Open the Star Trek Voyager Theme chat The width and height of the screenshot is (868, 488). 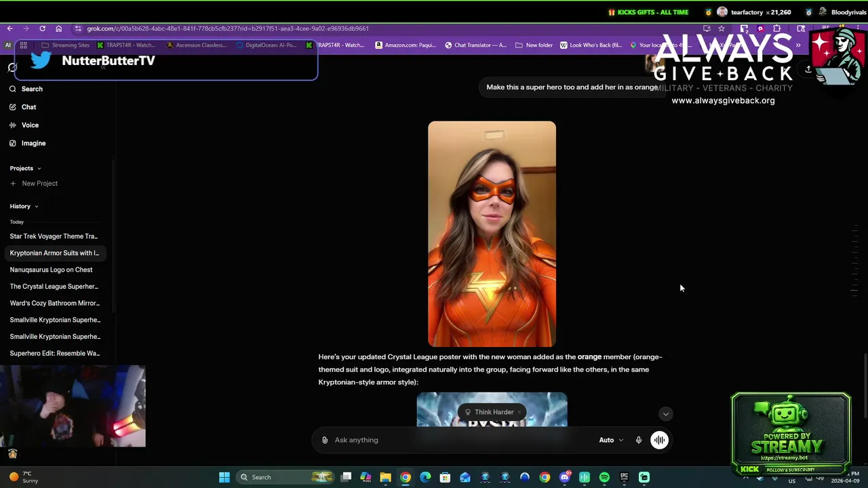[x=54, y=237]
